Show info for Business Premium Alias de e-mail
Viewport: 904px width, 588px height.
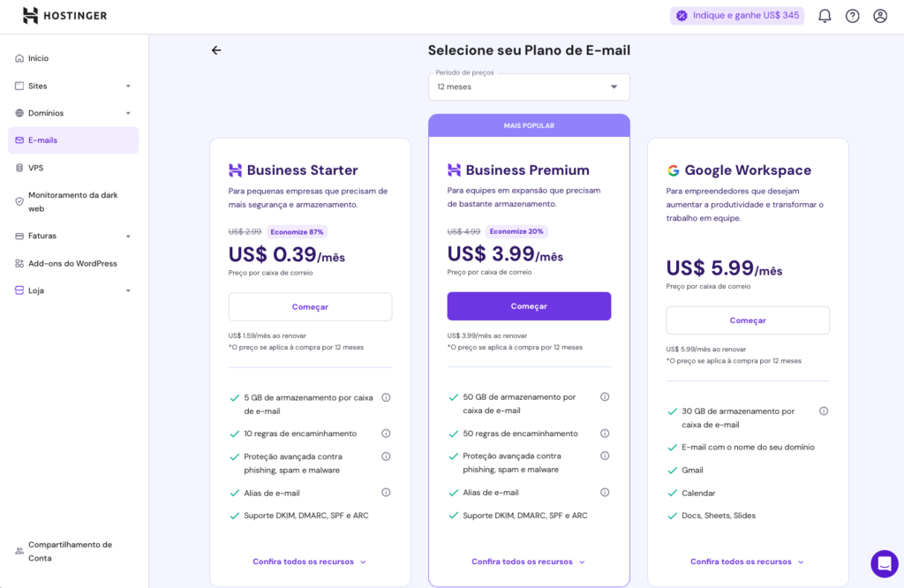(x=605, y=493)
